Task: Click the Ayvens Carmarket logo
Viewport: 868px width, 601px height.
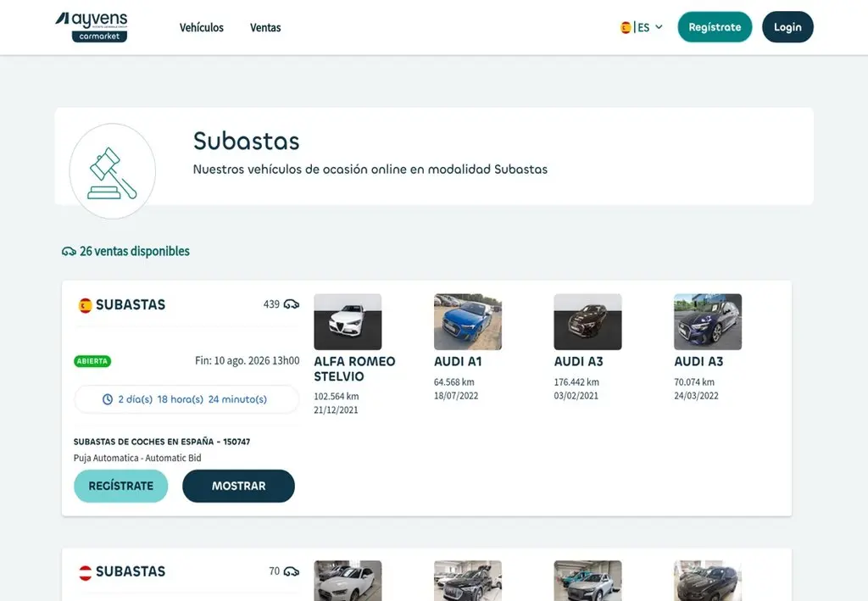Action: [92, 27]
